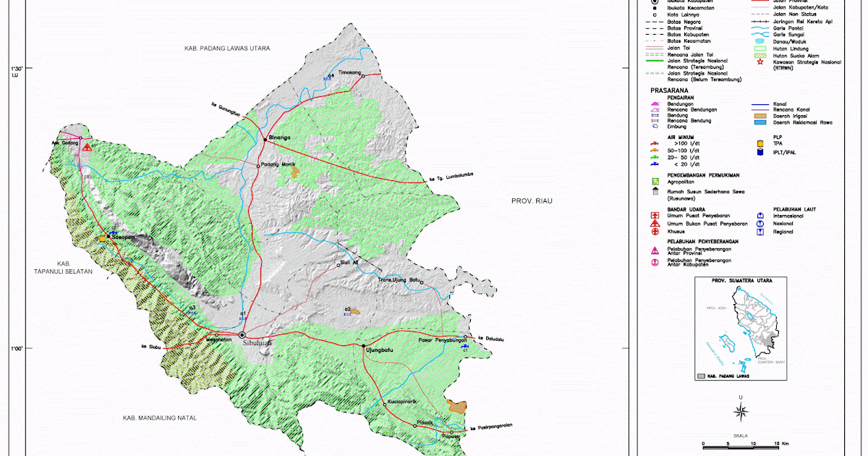Screen dimensions: 868x456
Task: Click the Kota Lainnya circle symbol in legend
Action: (x=655, y=14)
